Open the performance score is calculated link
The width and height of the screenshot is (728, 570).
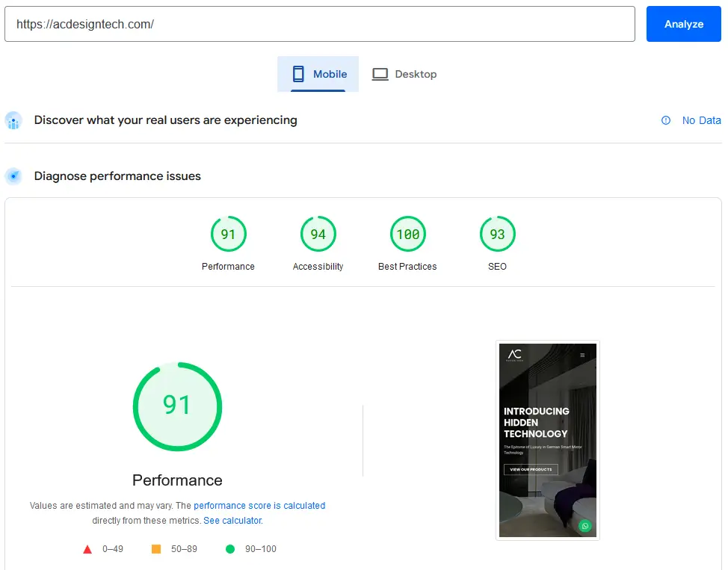pos(259,506)
